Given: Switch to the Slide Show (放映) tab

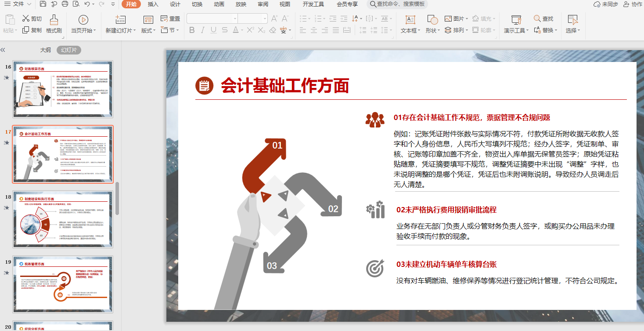Looking at the screenshot, I should pos(241,4).
